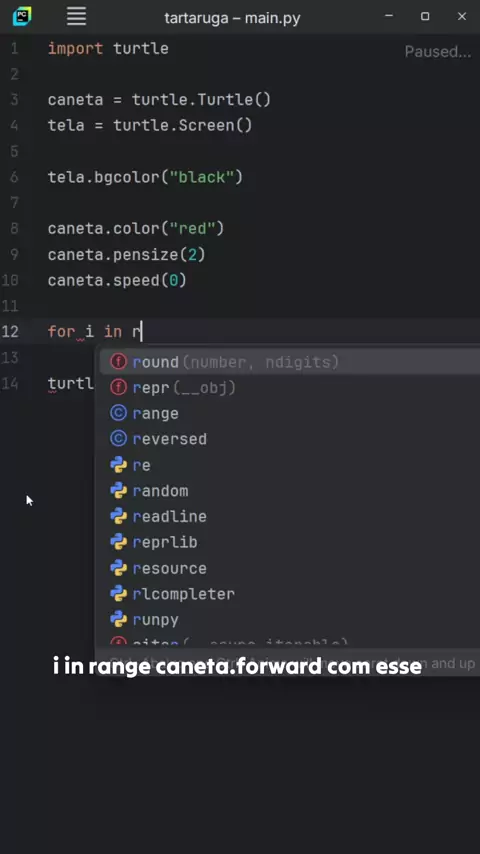This screenshot has height=854, width=480.
Task: Click the function icon beside round
Action: [118, 362]
